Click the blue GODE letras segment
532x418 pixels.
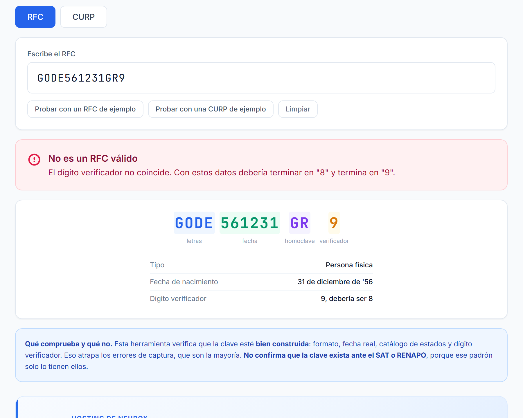point(194,223)
